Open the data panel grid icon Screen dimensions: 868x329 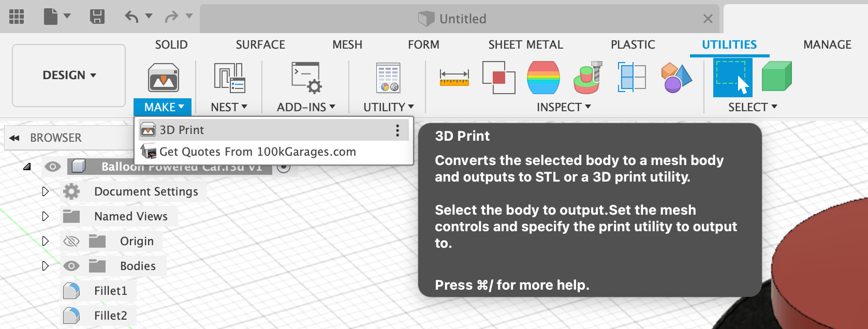pos(17,17)
